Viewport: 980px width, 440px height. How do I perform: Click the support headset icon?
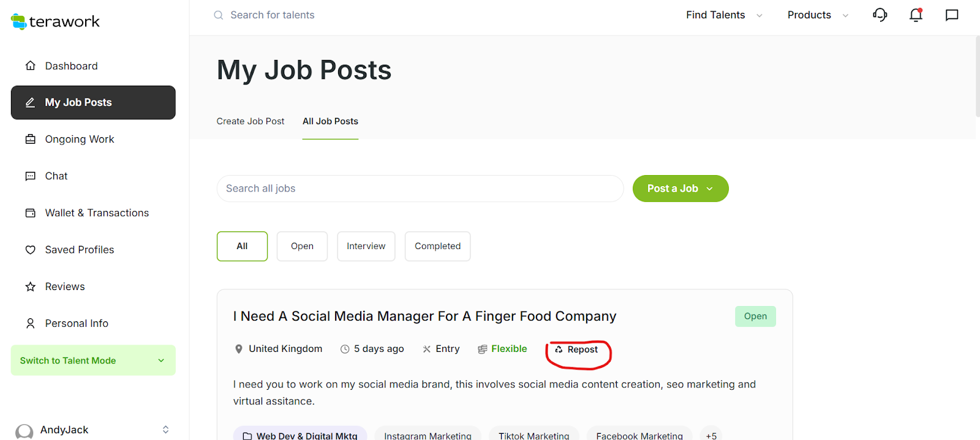pos(880,15)
